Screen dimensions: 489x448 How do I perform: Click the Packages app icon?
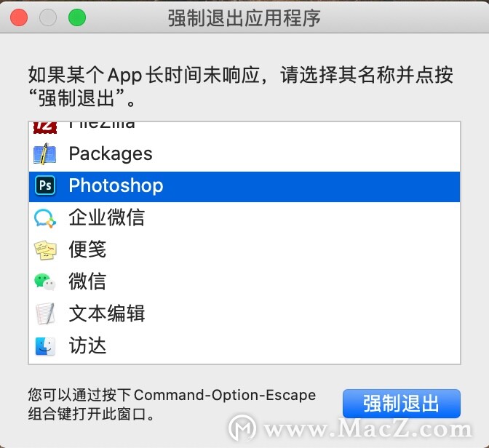(45, 153)
